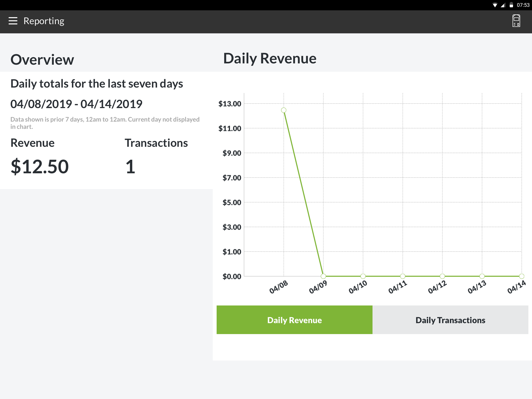Screen dimensions: 532x399
Task: Select the 04/14 chart data point
Action: coord(522,276)
